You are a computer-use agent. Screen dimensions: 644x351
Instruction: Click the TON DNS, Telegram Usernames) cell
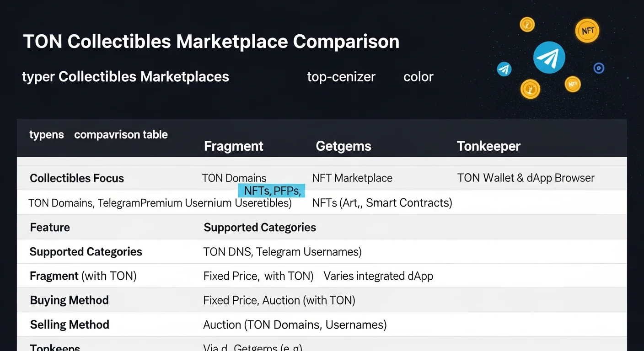point(283,252)
